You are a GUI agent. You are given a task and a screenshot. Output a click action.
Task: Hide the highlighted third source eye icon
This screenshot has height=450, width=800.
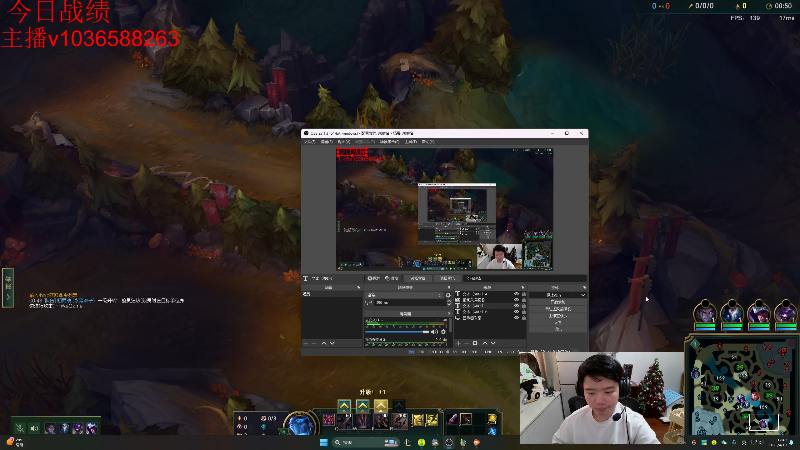(x=516, y=306)
